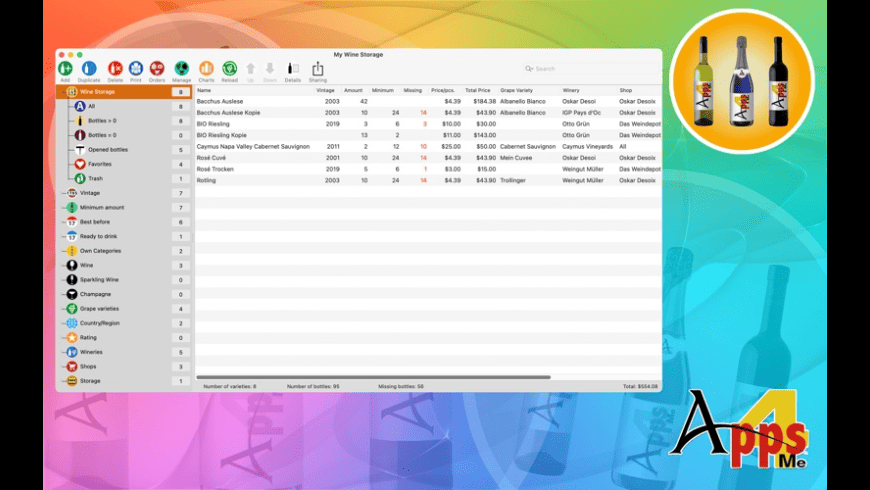Click the Delete toolbar icon
This screenshot has width=870, height=490.
115,68
